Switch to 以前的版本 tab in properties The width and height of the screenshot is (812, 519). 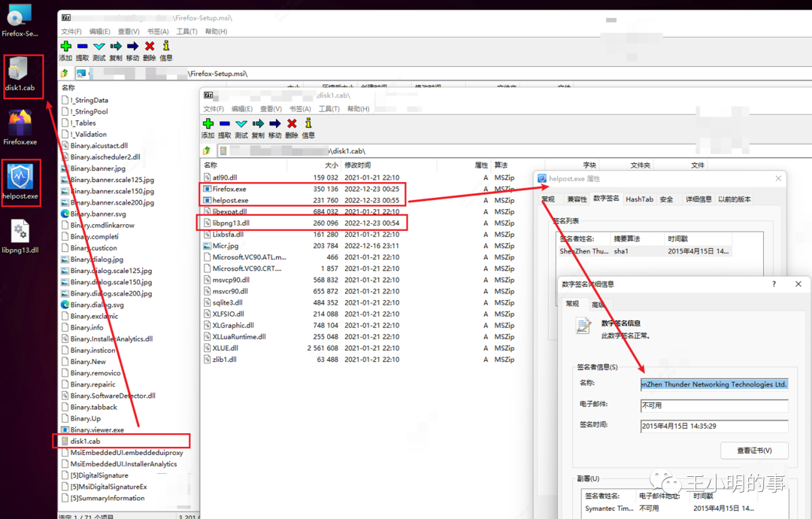click(735, 199)
